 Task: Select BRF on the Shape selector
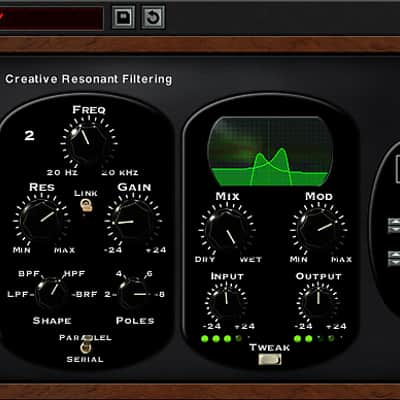86,294
